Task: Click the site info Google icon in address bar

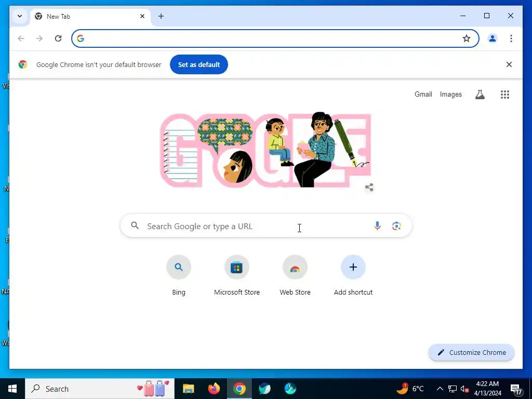Action: pyautogui.click(x=81, y=38)
